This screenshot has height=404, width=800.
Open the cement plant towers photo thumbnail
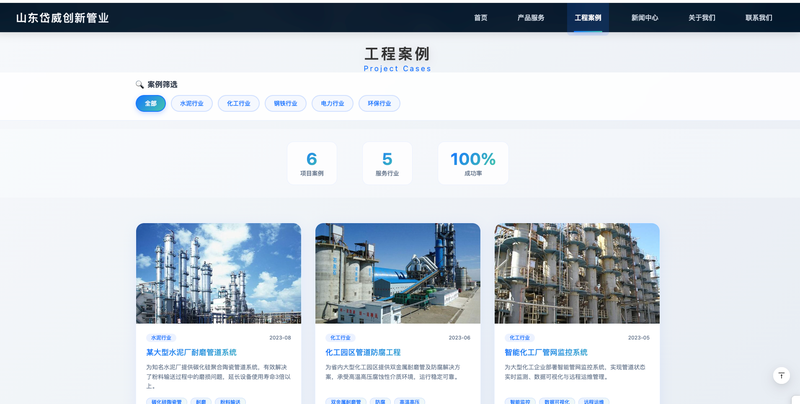(x=218, y=273)
